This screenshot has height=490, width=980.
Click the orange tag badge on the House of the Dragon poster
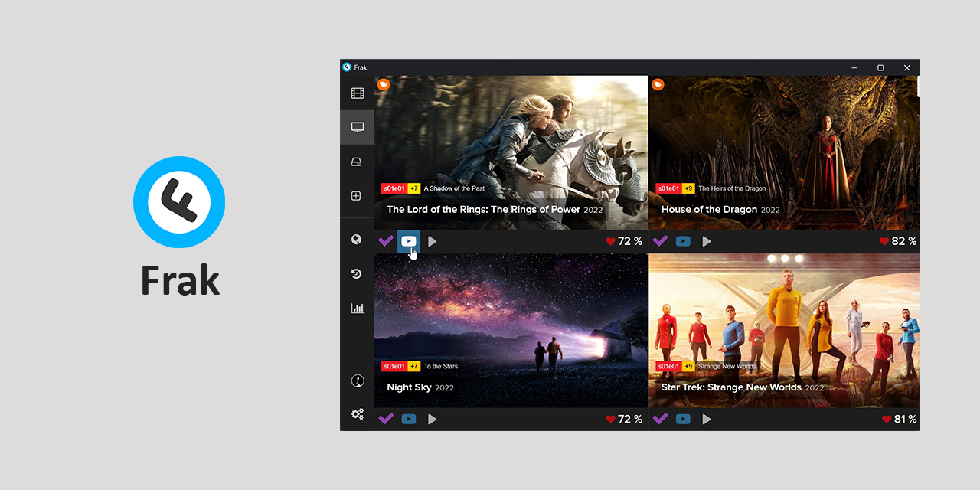(658, 85)
